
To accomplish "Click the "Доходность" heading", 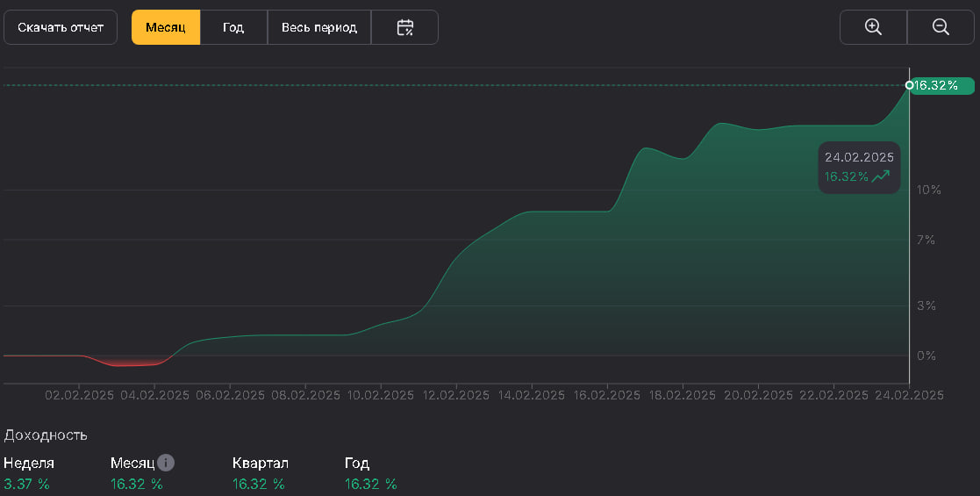I will pyautogui.click(x=46, y=435).
